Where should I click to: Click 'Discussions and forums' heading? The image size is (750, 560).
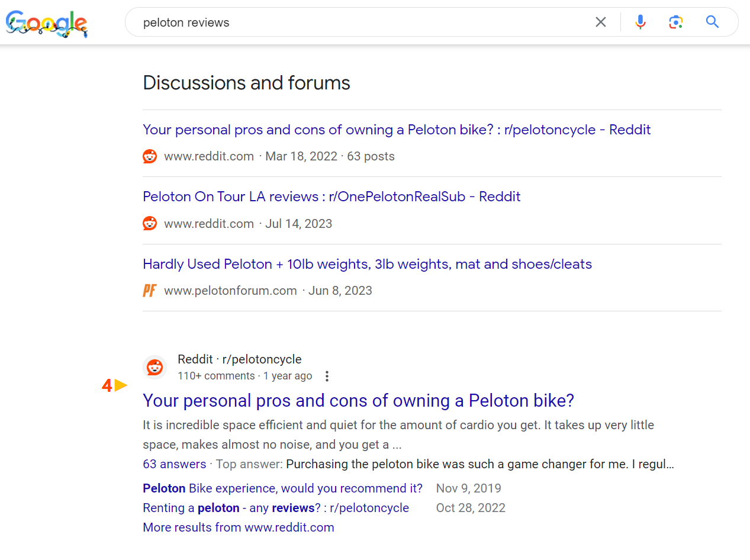tap(247, 83)
